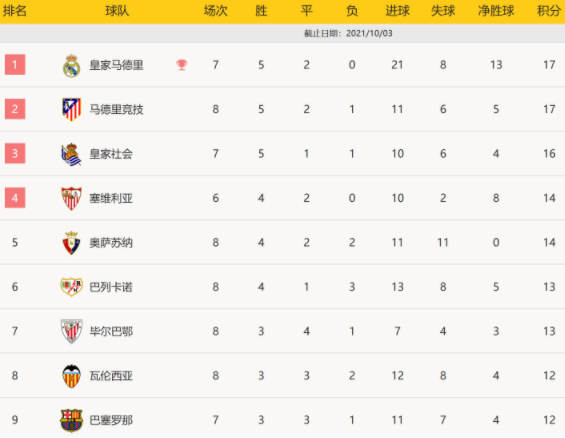Click the Real Madrid club crest
The image size is (565, 438).
[71, 66]
